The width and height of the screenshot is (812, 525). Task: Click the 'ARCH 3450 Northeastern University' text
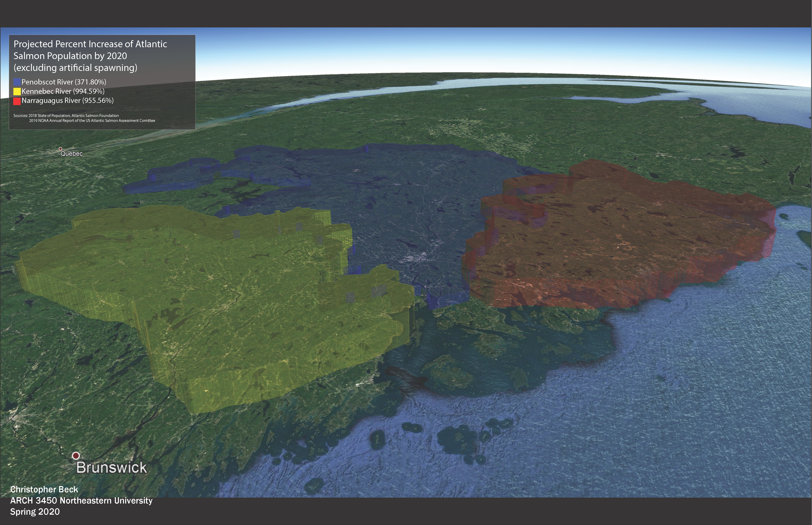point(81,500)
